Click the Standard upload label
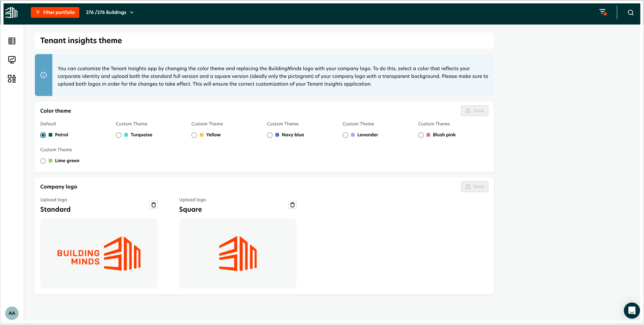 [55, 209]
